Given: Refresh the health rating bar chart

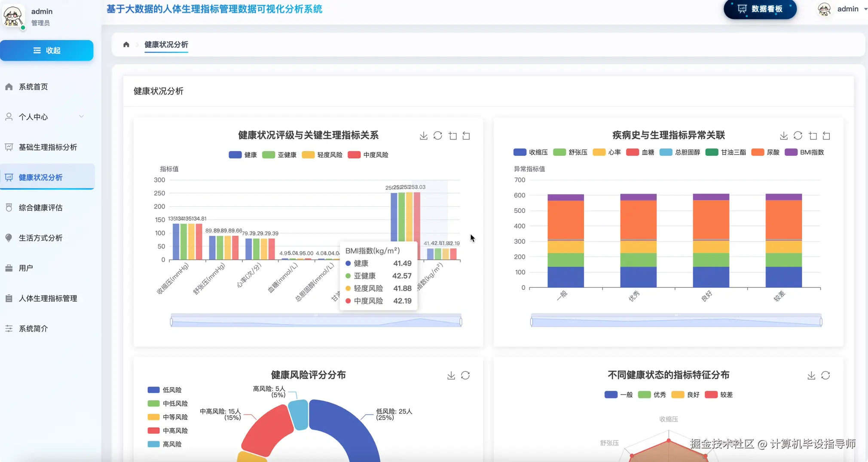Looking at the screenshot, I should coord(437,136).
